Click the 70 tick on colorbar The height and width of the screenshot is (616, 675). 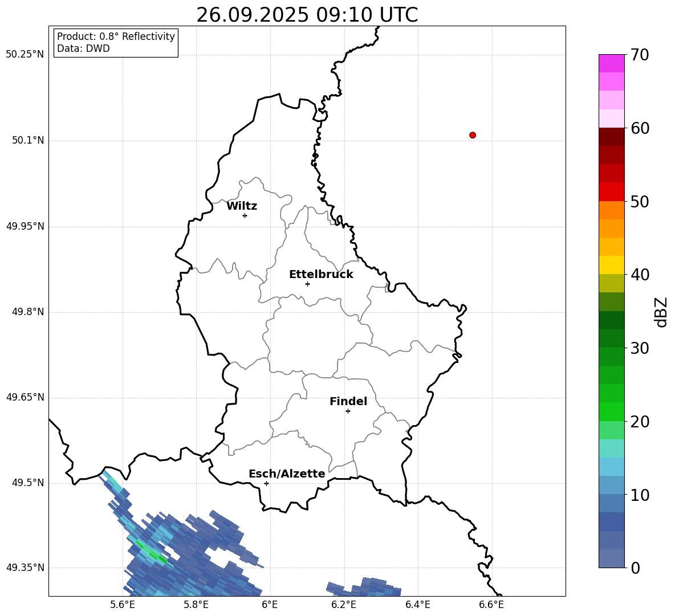pos(640,55)
